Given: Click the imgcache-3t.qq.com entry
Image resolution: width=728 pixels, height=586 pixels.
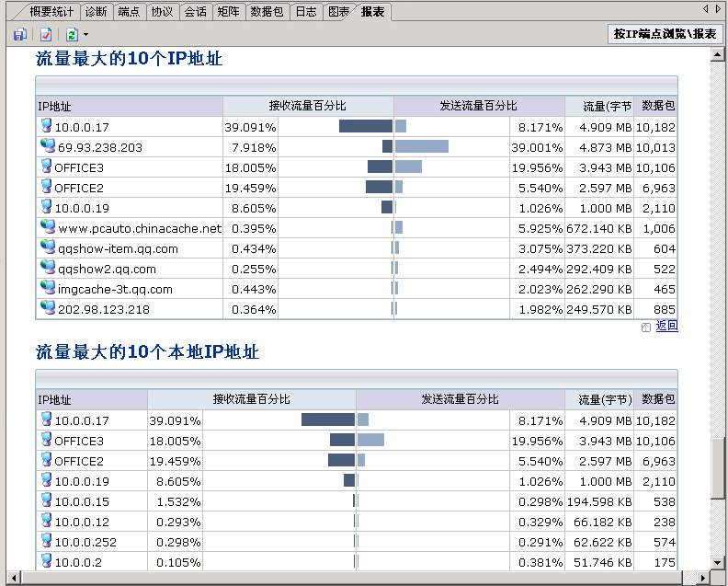Looking at the screenshot, I should point(115,290).
